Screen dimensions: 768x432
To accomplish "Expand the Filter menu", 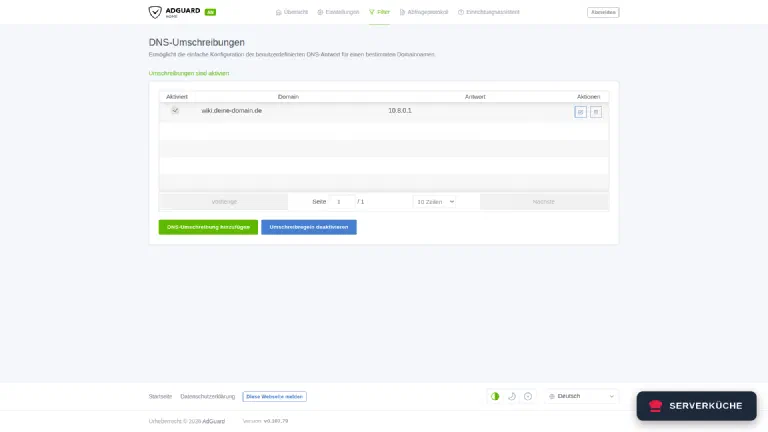I will (x=380, y=12).
